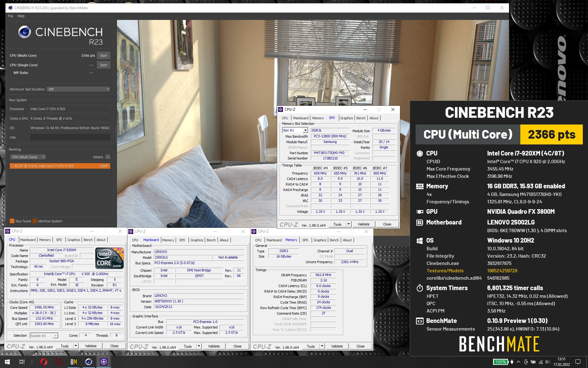Viewport: 588px width, 368px height.
Task: Open the Cinebench Help menu
Action: (21, 16)
